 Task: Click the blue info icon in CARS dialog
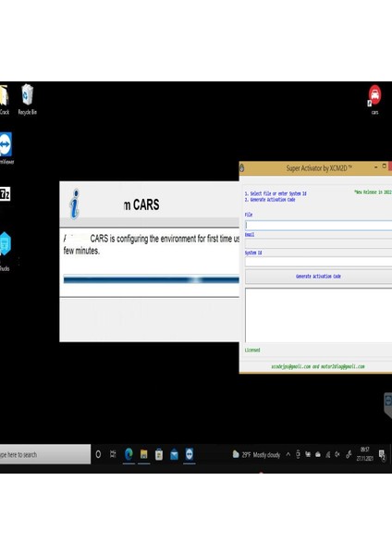[74, 204]
